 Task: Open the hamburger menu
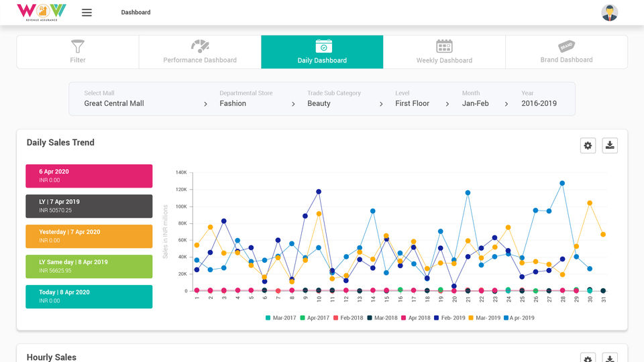click(87, 13)
